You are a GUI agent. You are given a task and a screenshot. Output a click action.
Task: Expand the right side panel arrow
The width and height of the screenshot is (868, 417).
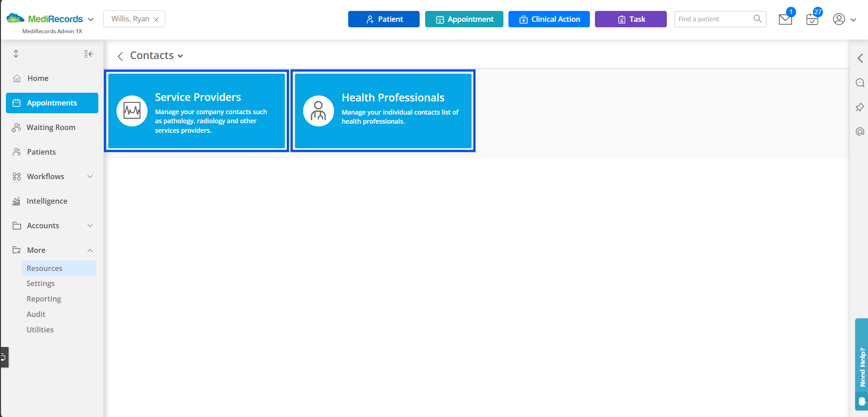pos(860,58)
